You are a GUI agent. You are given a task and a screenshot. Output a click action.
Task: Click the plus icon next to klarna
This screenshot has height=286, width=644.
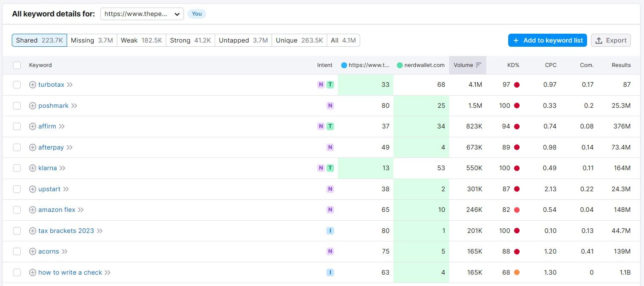pyautogui.click(x=32, y=168)
